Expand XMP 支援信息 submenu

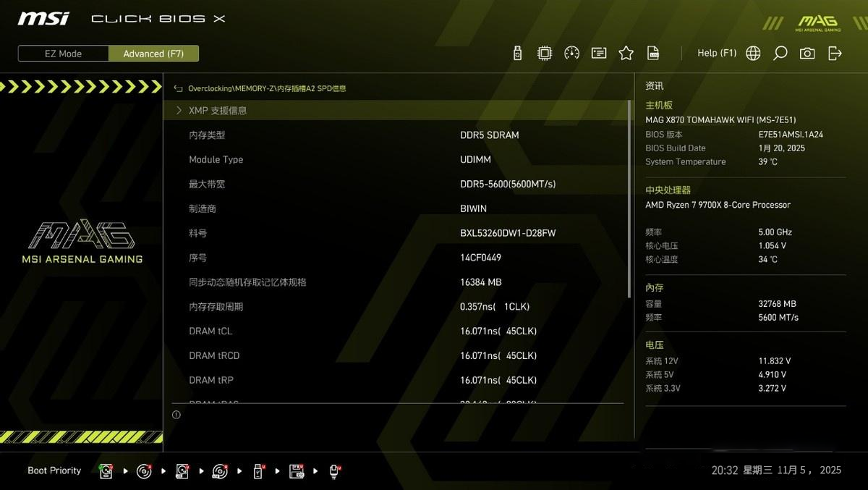coord(397,111)
